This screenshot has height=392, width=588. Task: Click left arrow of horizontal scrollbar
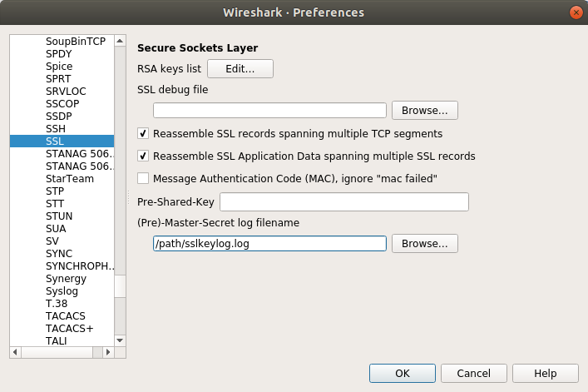pos(15,352)
